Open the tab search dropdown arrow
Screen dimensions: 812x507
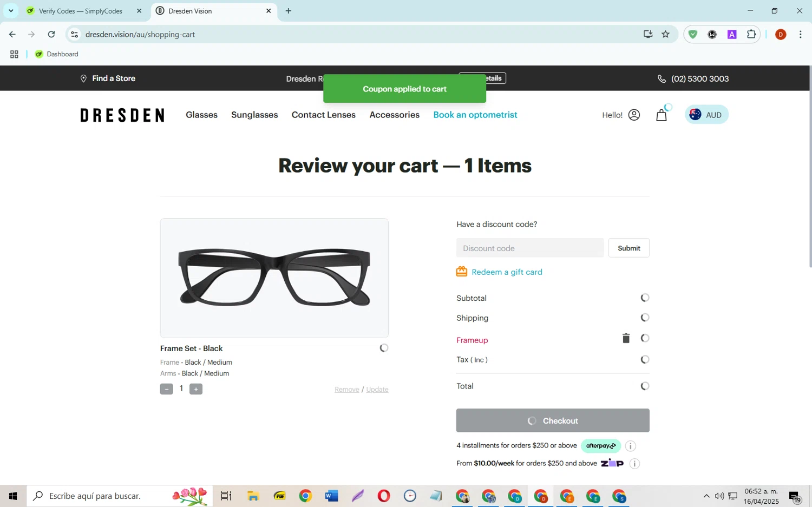click(x=11, y=11)
